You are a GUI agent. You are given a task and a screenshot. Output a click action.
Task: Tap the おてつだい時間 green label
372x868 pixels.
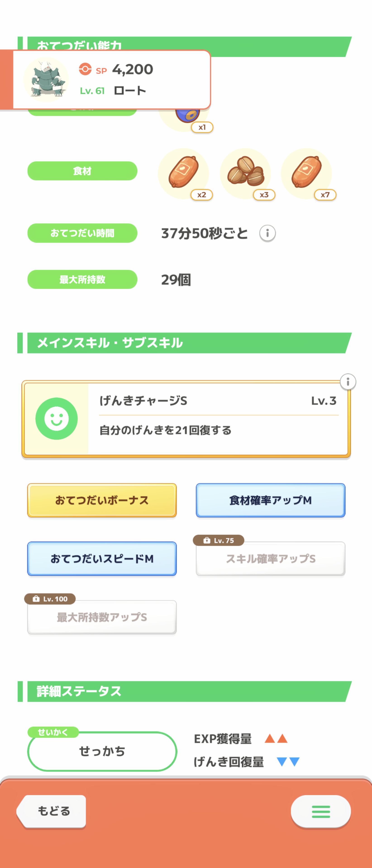[82, 233]
